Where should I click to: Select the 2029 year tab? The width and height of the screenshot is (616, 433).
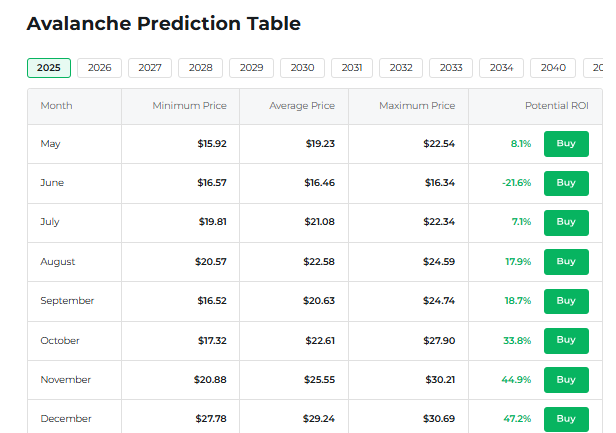click(x=251, y=68)
